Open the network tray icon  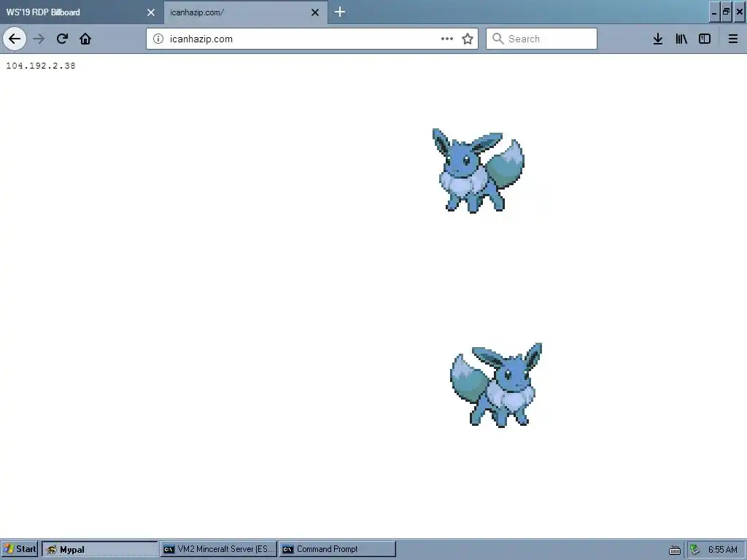[694, 550]
